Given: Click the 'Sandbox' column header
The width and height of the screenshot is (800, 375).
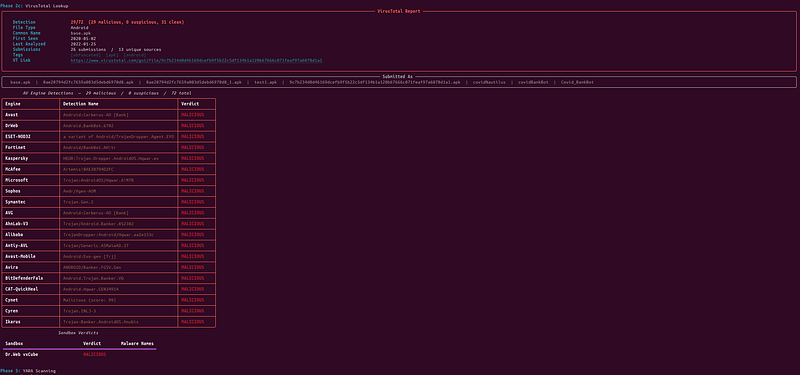Looking at the screenshot, I should 14,343.
